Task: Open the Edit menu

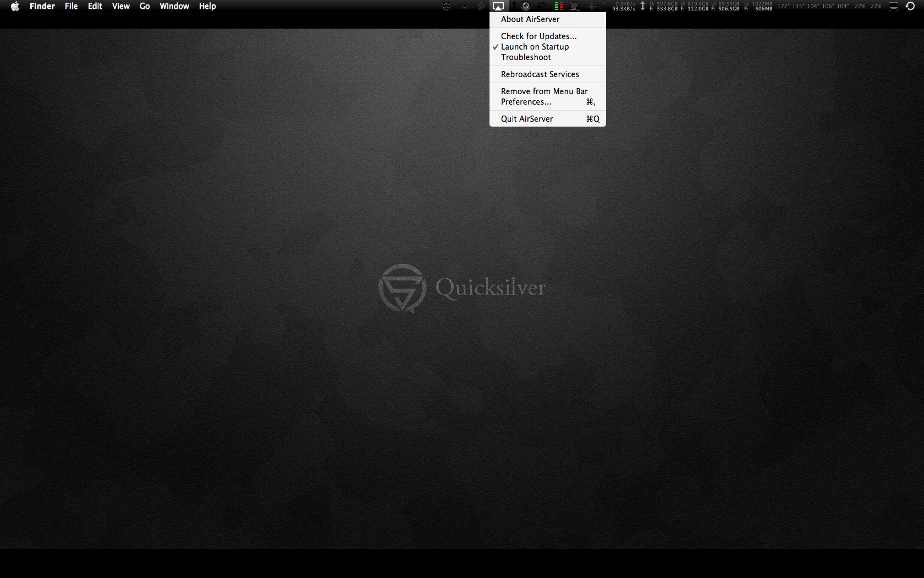Action: click(95, 6)
